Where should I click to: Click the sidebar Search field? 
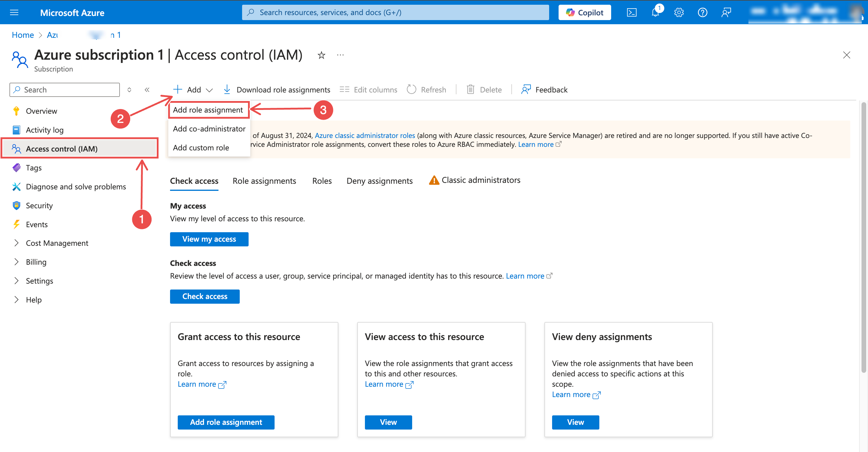point(65,90)
